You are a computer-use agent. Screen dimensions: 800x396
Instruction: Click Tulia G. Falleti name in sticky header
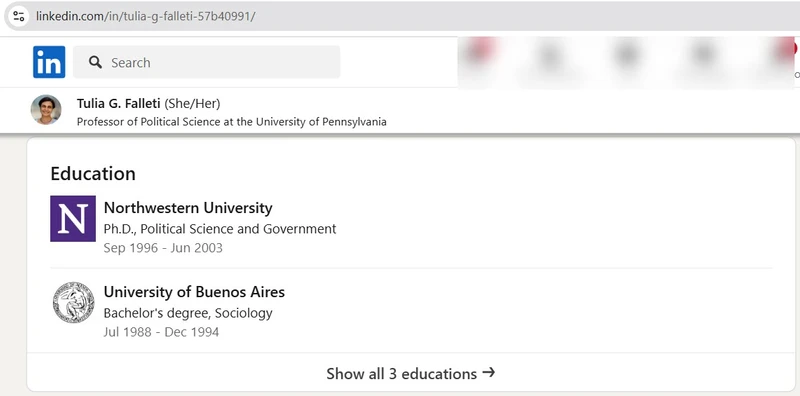[118, 104]
